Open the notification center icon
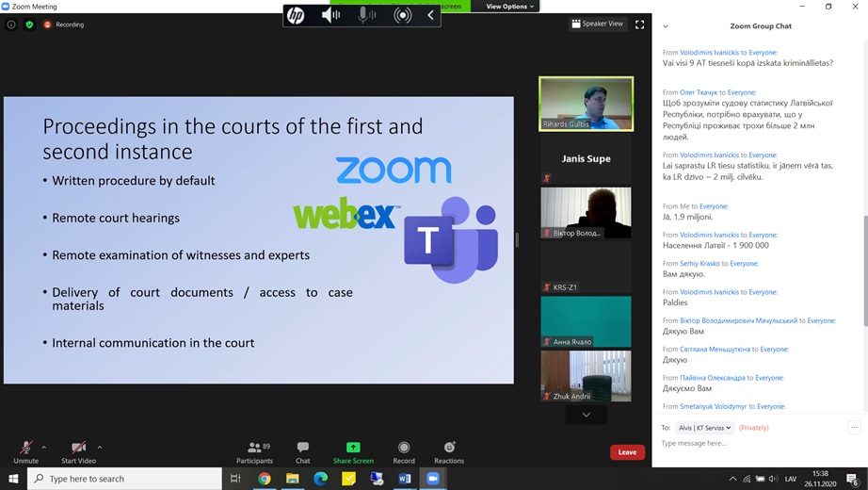This screenshot has width=868, height=490. pos(853,479)
